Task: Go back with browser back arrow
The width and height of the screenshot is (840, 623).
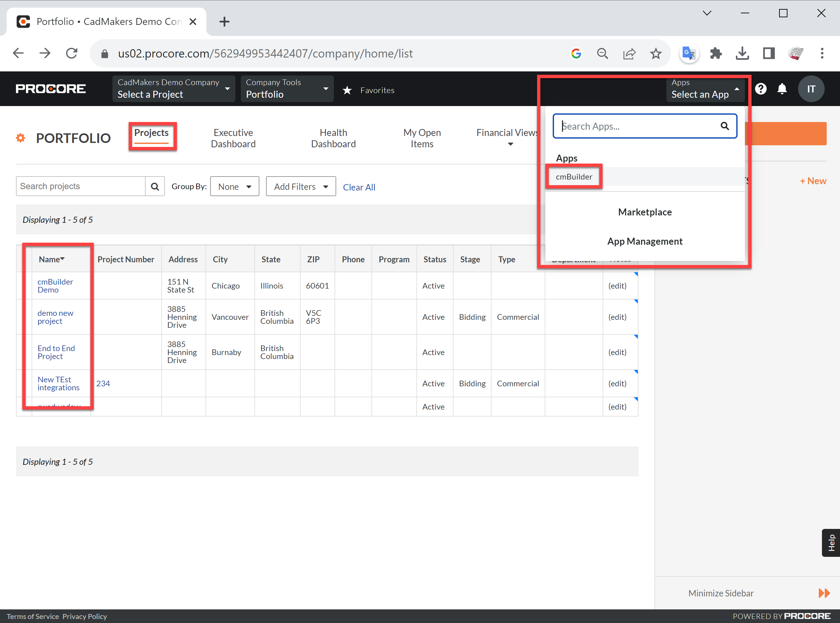Action: [18, 53]
